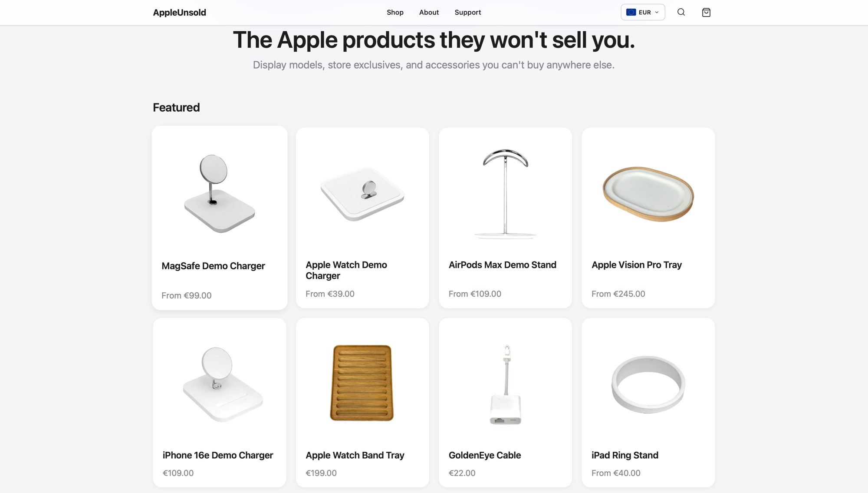Open the shopping bag cart icon
868x493 pixels.
click(706, 12)
